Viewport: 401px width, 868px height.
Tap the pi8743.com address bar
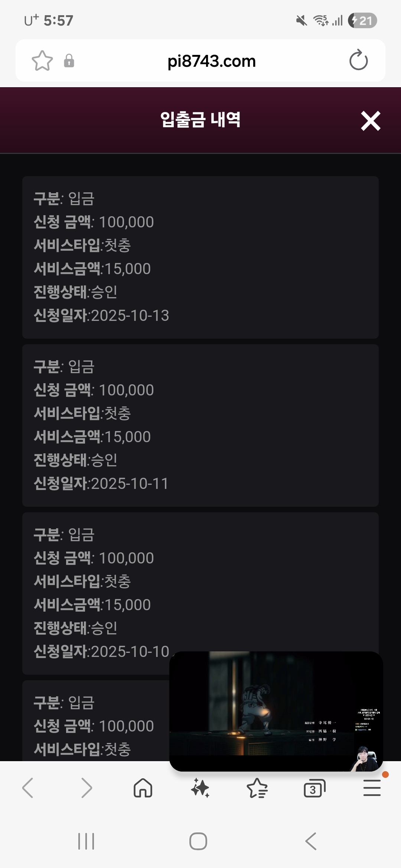click(212, 61)
